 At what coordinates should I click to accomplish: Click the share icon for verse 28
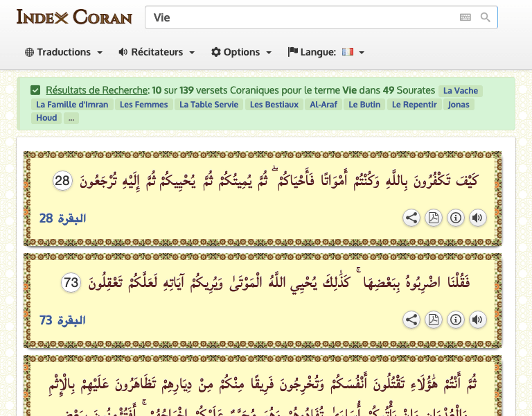pos(411,218)
